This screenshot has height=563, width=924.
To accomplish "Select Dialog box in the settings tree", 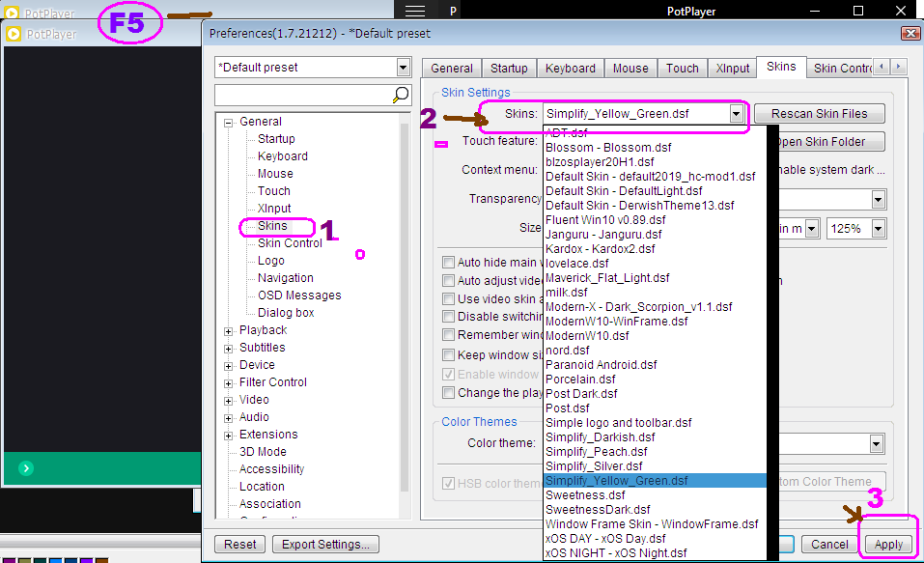I will point(286,313).
